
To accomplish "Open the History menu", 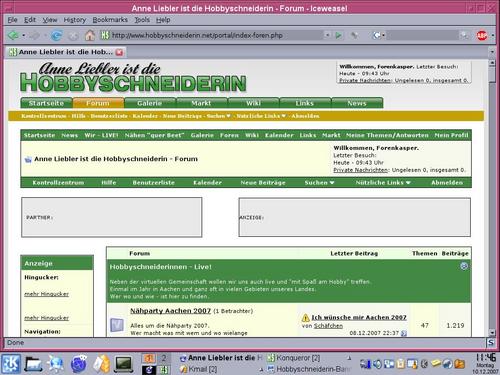I will point(75,20).
